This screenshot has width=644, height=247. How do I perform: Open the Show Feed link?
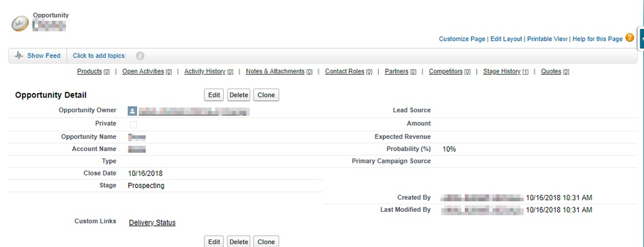pyautogui.click(x=43, y=56)
